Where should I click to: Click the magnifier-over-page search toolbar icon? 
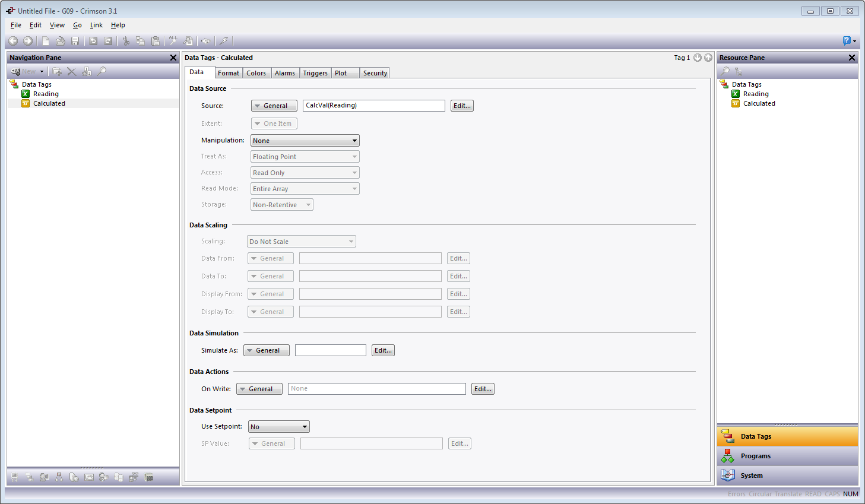pos(189,41)
